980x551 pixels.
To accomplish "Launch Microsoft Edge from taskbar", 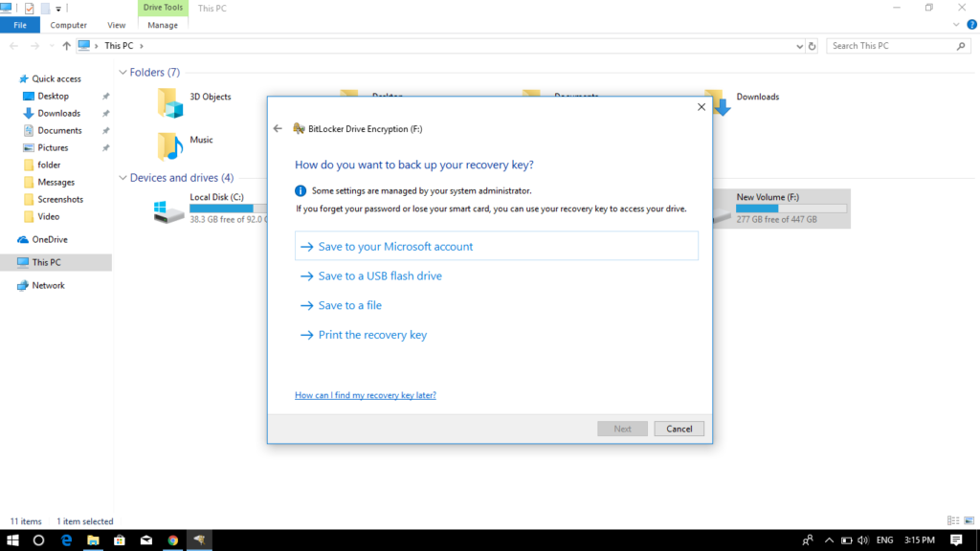I will click(x=66, y=540).
